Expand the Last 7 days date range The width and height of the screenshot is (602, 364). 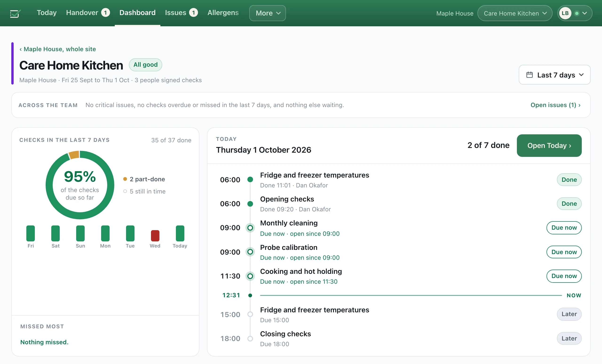pos(554,75)
